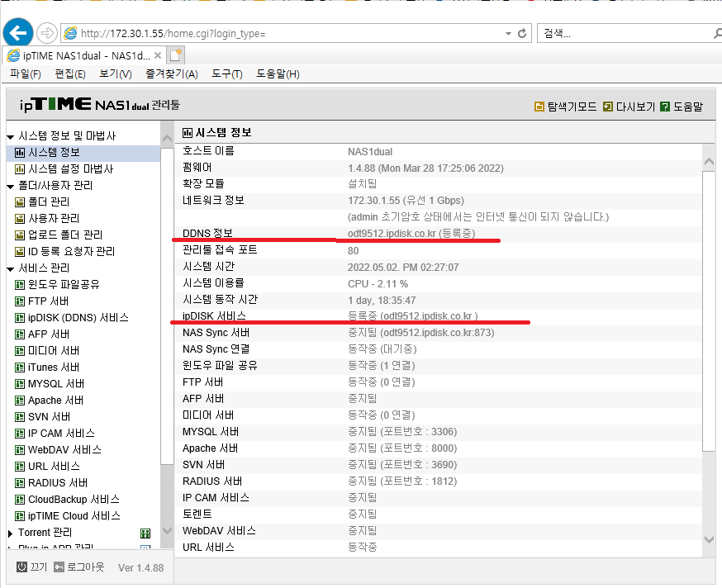Click the 끄기 power-off icon
722x588 pixels.
(x=21, y=567)
